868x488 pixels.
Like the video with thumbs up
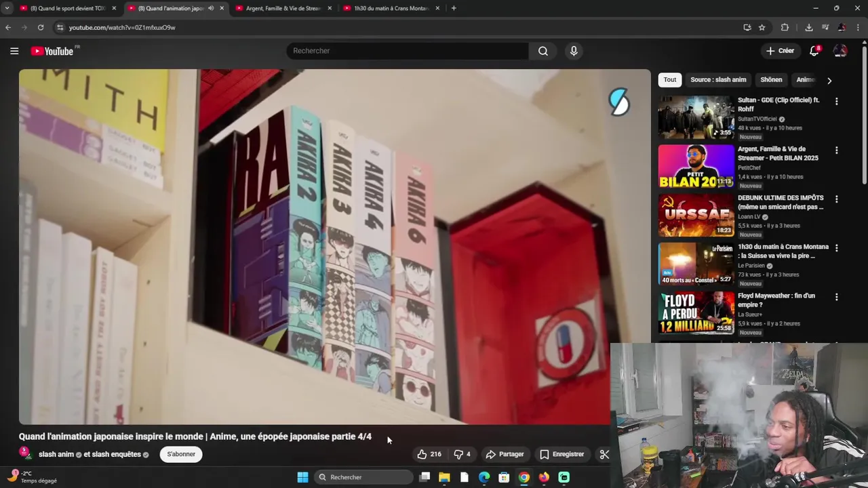pos(429,454)
